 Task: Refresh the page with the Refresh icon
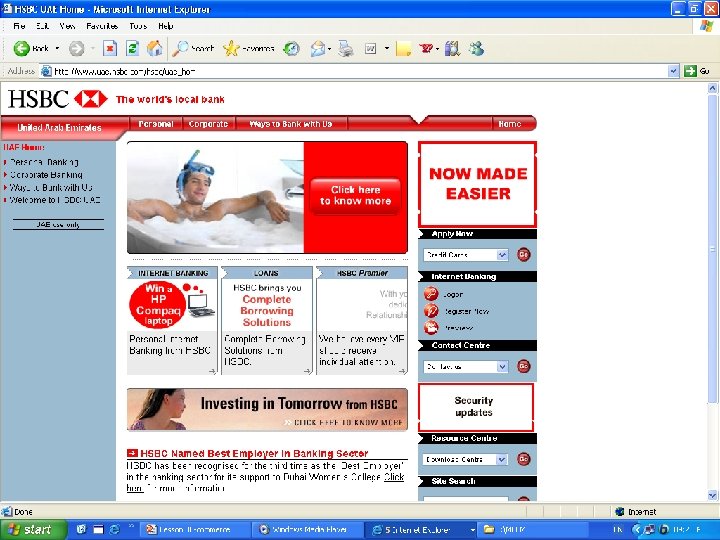(132, 48)
